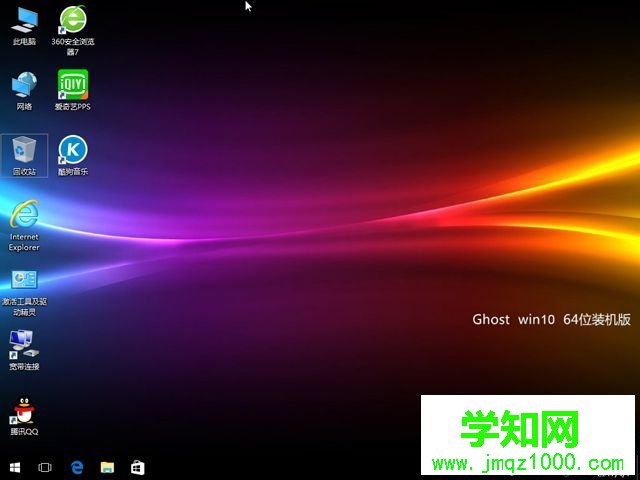Image resolution: width=640 pixels, height=480 pixels.
Task: Open Task View on the taskbar
Action: (x=45, y=467)
